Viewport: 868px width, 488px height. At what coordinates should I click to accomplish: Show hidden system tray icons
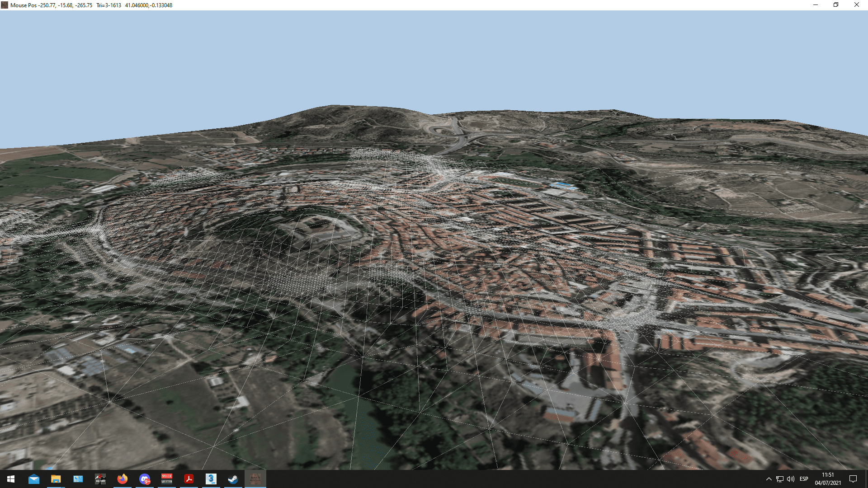click(769, 479)
